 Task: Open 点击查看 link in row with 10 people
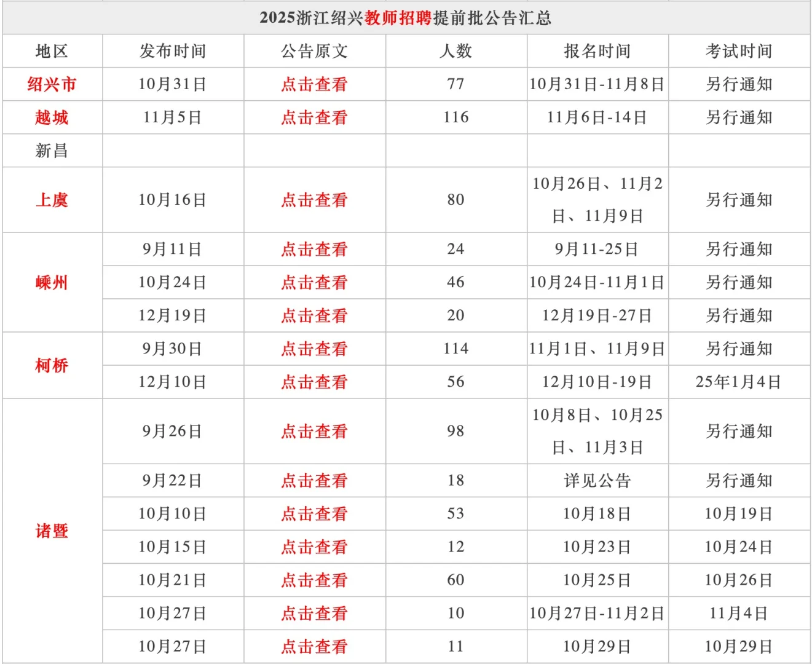314,613
